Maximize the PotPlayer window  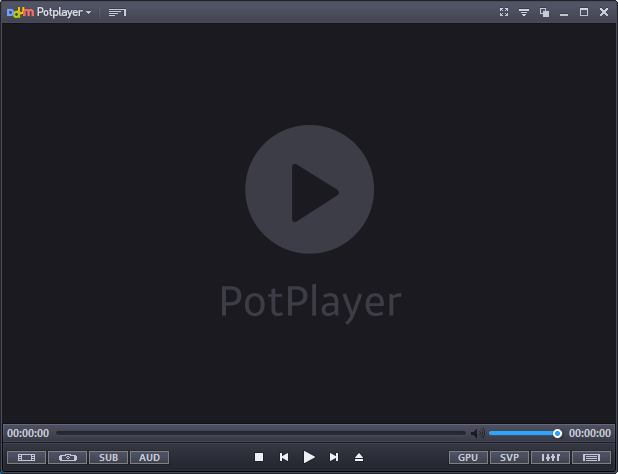[x=584, y=12]
